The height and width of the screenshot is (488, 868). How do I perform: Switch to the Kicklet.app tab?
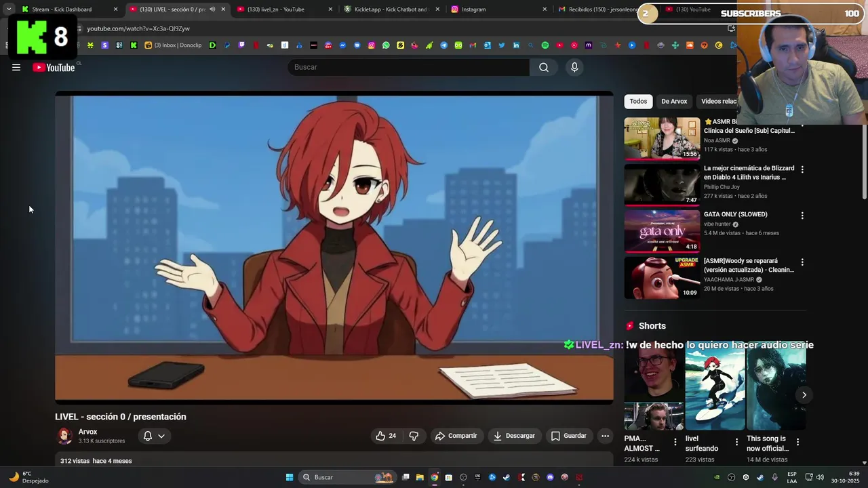[391, 9]
